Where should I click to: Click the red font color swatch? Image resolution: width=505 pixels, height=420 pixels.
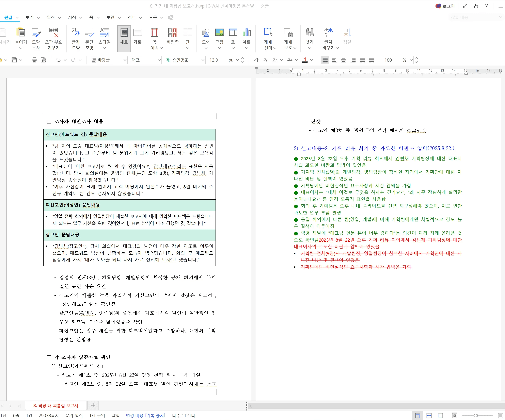coord(305,60)
